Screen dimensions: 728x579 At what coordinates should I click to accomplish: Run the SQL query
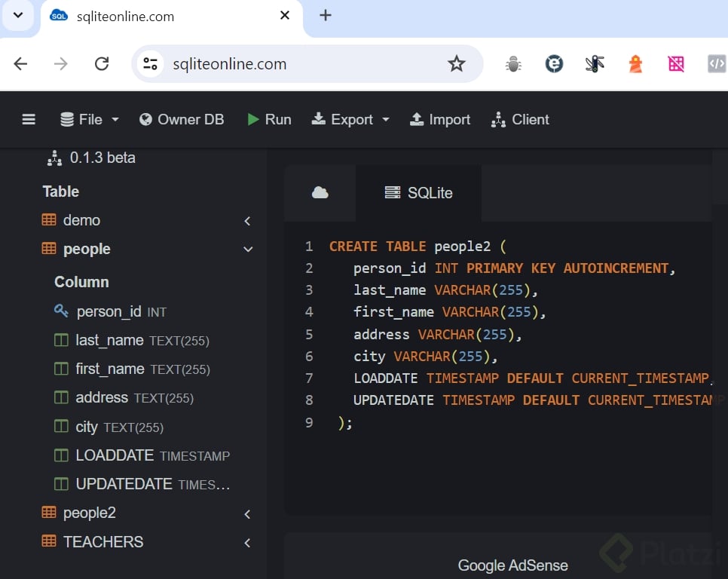pyautogui.click(x=269, y=120)
